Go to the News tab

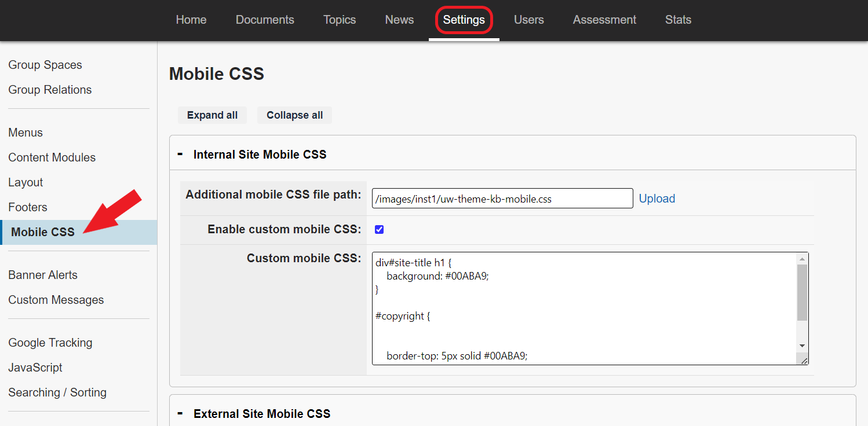[399, 20]
